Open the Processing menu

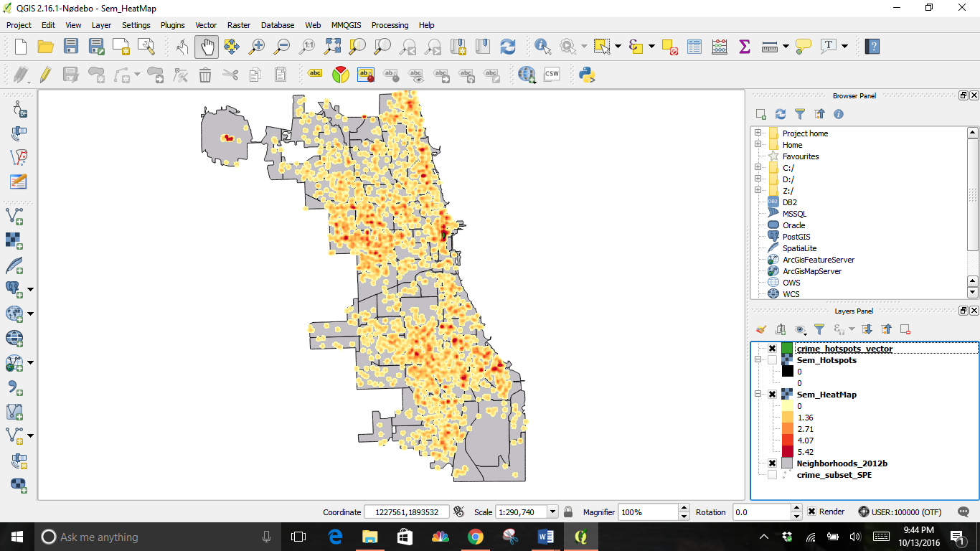pyautogui.click(x=390, y=25)
